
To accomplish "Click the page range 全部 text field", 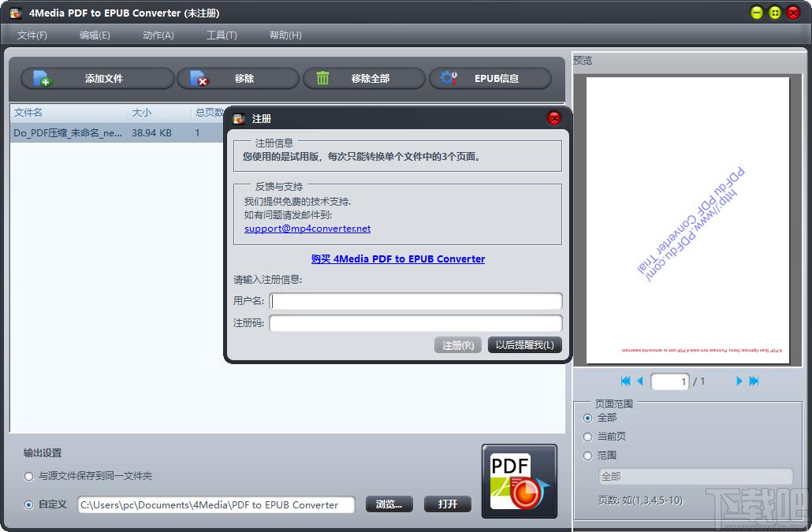I will [x=695, y=476].
